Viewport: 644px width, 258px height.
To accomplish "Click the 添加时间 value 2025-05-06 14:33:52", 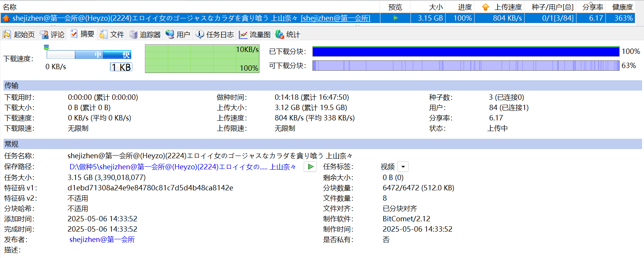I will pos(102,219).
